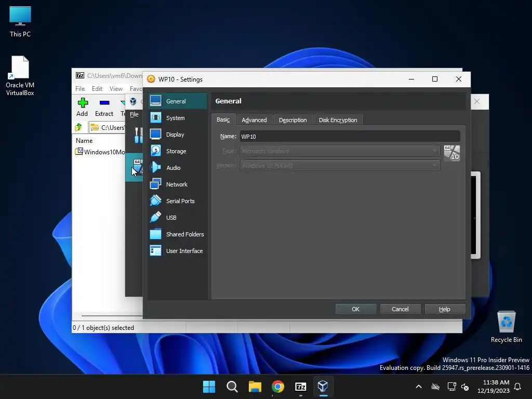Open the Version dropdown
This screenshot has height=399, width=532.
pyautogui.click(x=340, y=166)
